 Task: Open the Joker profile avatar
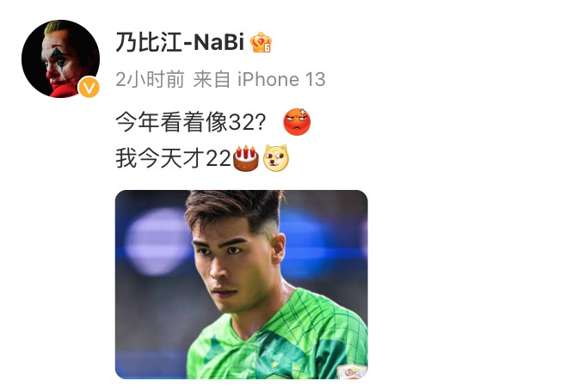[60, 58]
